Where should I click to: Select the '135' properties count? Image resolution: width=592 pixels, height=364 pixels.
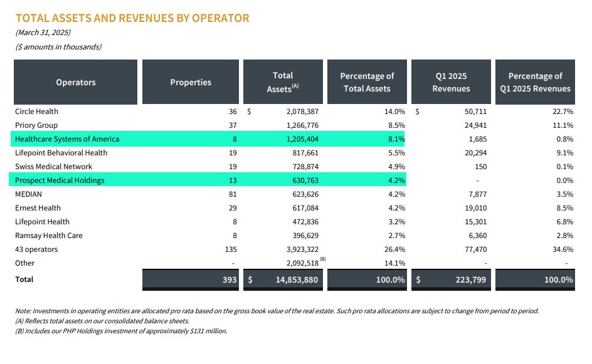(231, 249)
